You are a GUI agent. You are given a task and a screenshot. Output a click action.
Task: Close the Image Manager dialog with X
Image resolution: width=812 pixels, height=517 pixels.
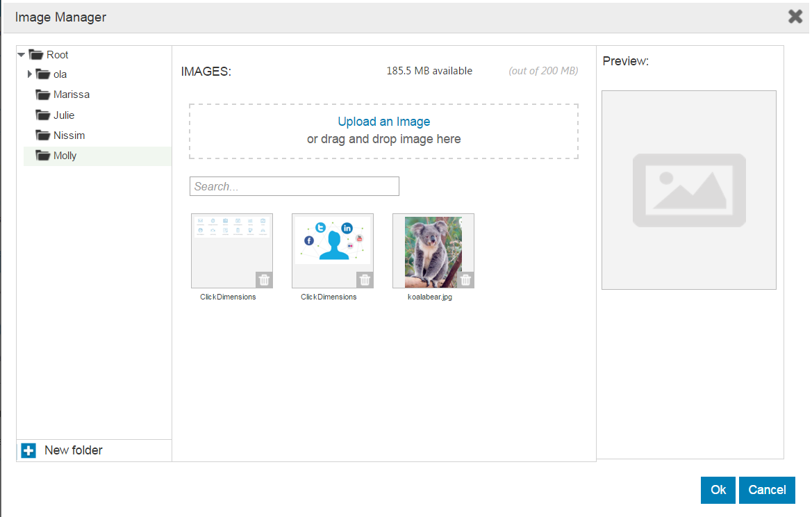coord(795,17)
